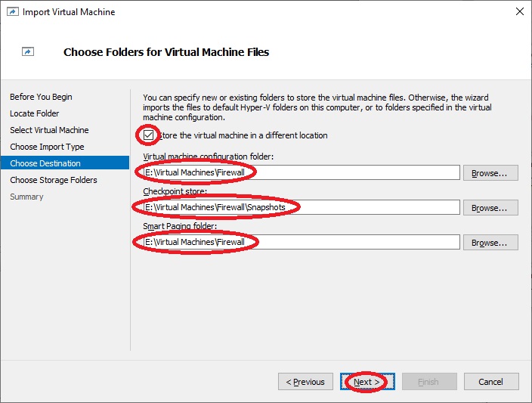The image size is (532, 403).
Task: Cancel the import wizard
Action: pyautogui.click(x=491, y=382)
